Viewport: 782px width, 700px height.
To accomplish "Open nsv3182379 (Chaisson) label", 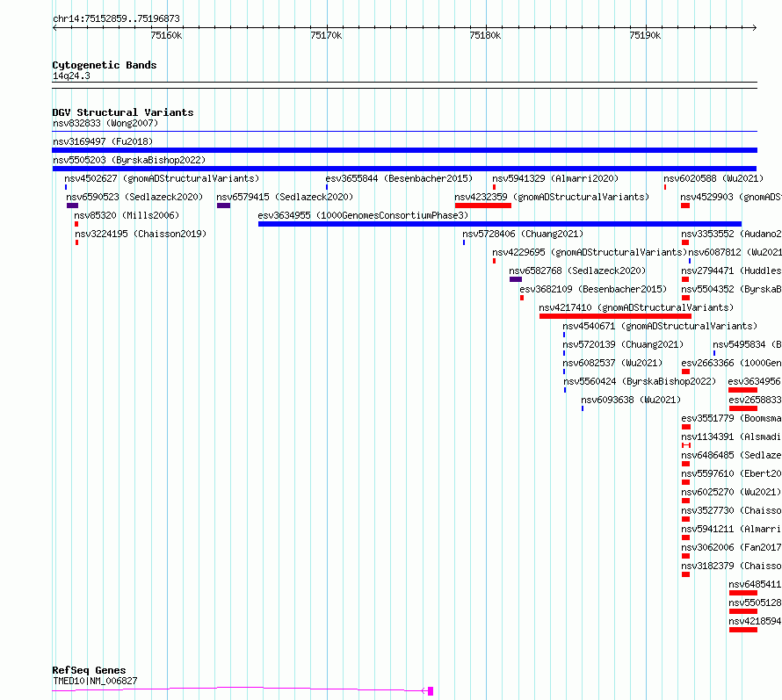I will click(731, 566).
